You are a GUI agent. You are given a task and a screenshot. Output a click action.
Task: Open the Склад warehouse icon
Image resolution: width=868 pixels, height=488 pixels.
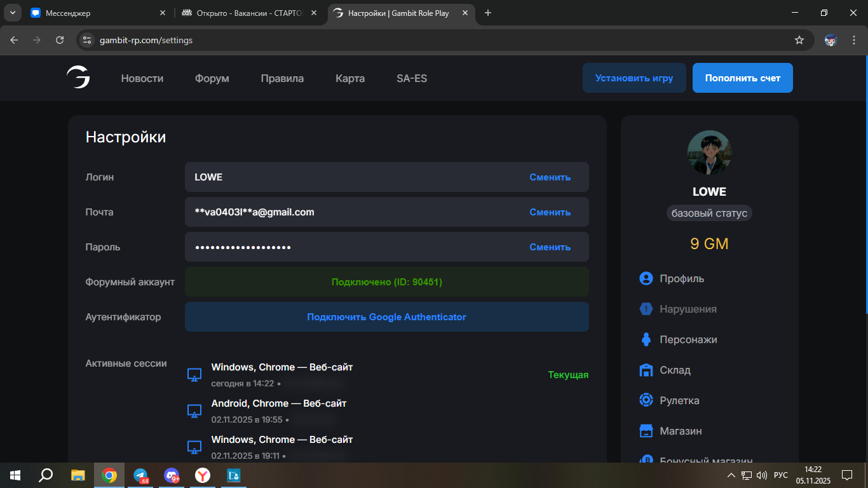646,370
